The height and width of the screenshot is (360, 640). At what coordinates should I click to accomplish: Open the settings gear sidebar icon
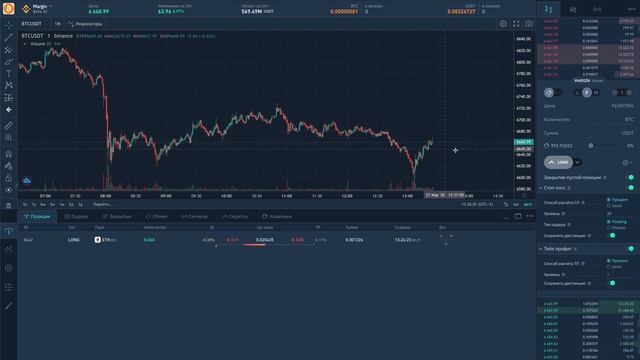pos(9,268)
